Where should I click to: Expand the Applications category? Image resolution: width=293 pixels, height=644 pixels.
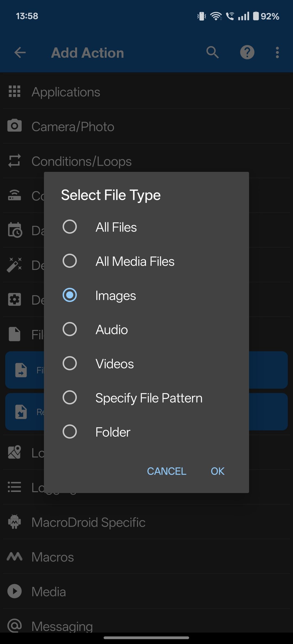[146, 92]
